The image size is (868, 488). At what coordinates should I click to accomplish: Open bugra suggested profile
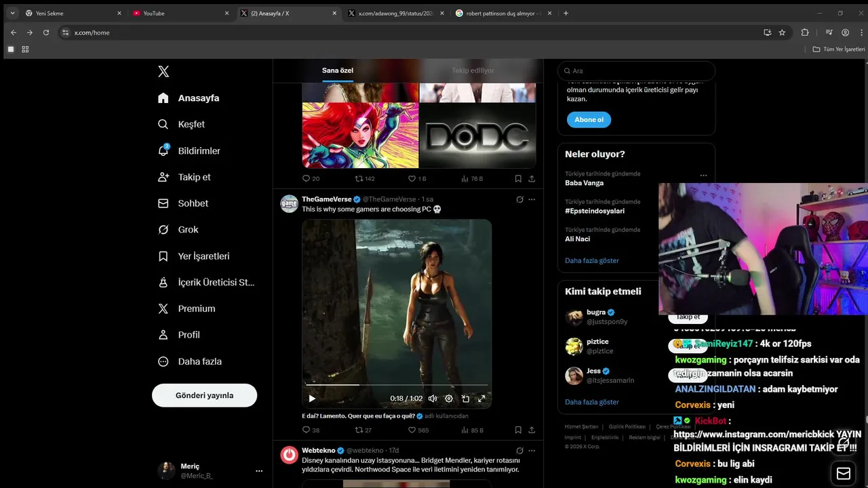tap(596, 312)
